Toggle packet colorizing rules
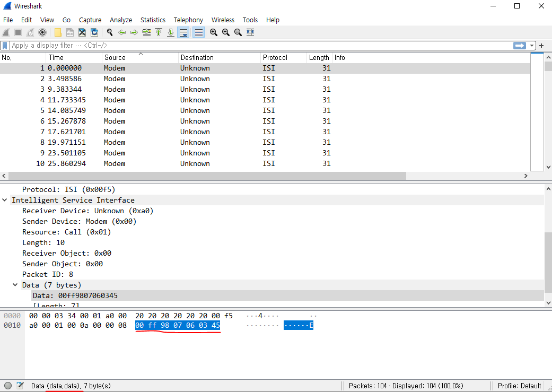 tap(198, 32)
